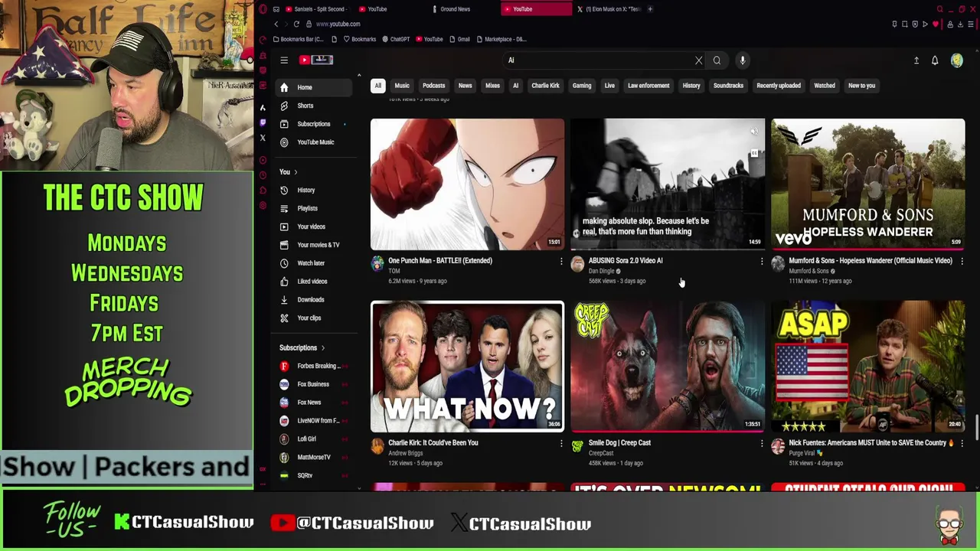
Task: Open options for One Punch Man video
Action: (561, 262)
